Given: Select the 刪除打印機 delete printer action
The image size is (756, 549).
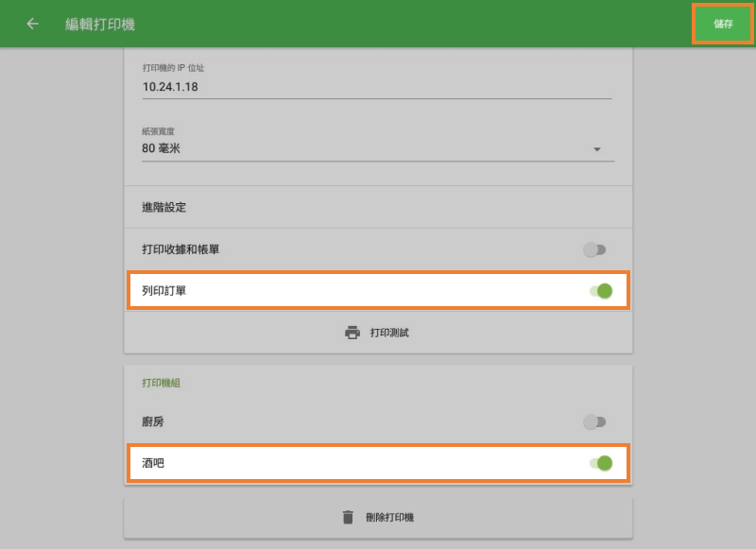Looking at the screenshot, I should pos(378,516).
